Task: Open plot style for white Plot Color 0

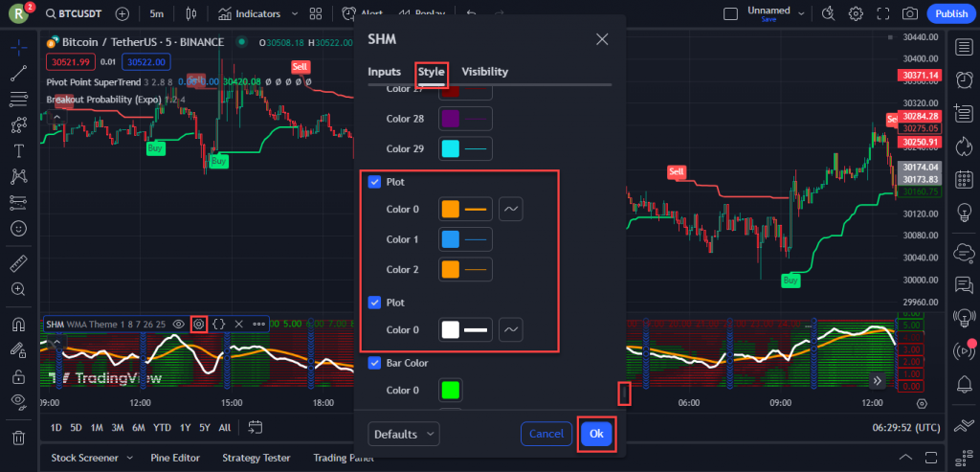Action: coord(511,329)
